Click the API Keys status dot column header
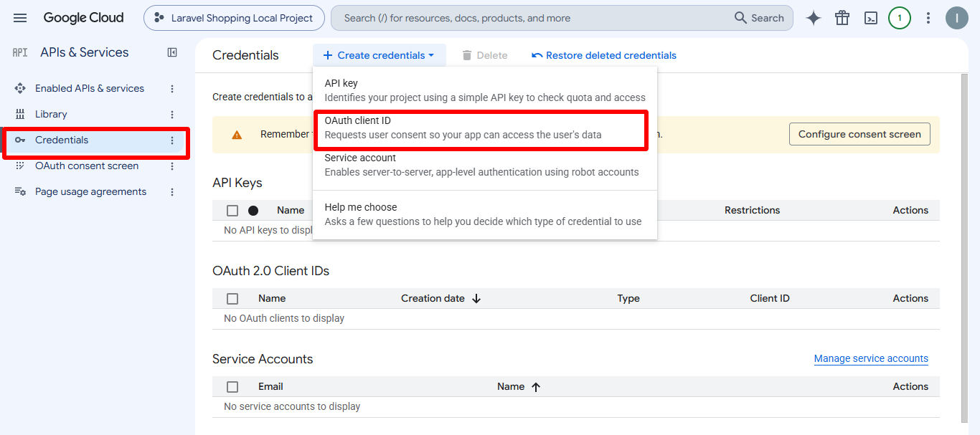 pyautogui.click(x=253, y=210)
